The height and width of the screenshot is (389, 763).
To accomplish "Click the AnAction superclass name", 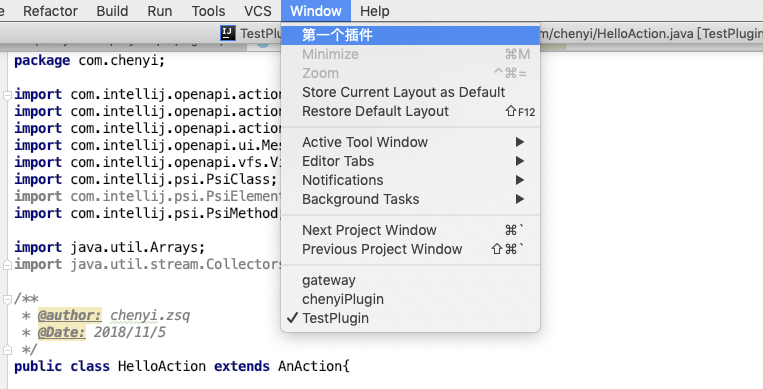I will 310,366.
